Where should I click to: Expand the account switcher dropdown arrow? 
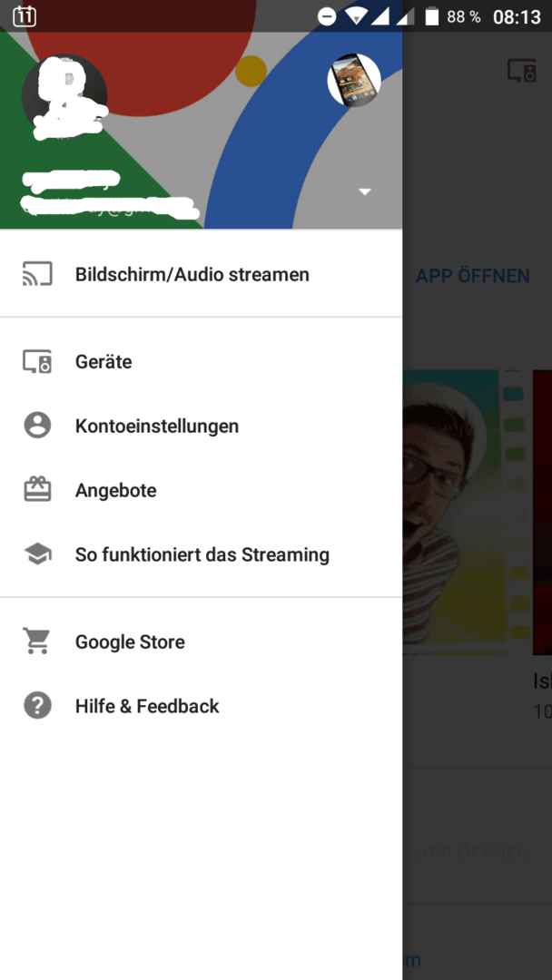365,191
